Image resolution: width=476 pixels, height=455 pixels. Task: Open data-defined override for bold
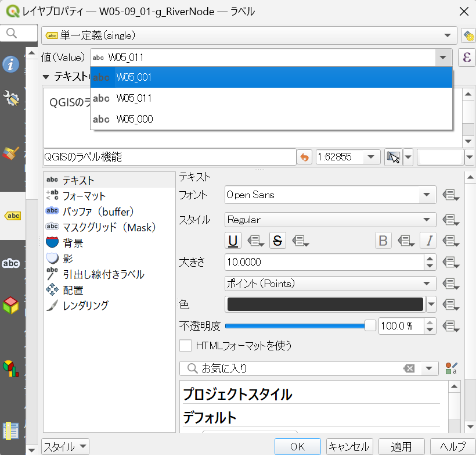coord(406,241)
